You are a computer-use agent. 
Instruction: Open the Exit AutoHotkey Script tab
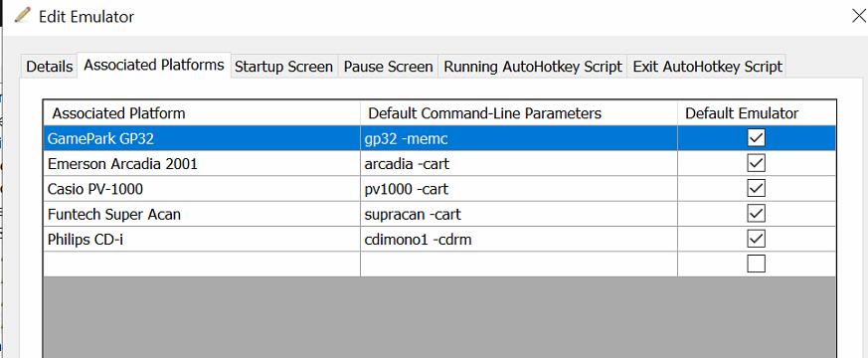click(707, 67)
